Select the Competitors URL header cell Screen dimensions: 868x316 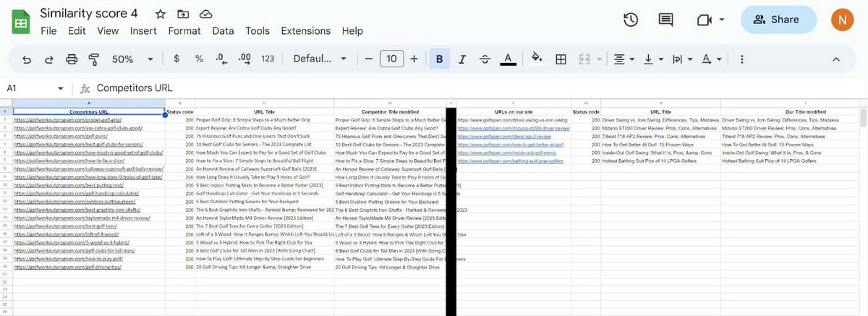[89, 112]
